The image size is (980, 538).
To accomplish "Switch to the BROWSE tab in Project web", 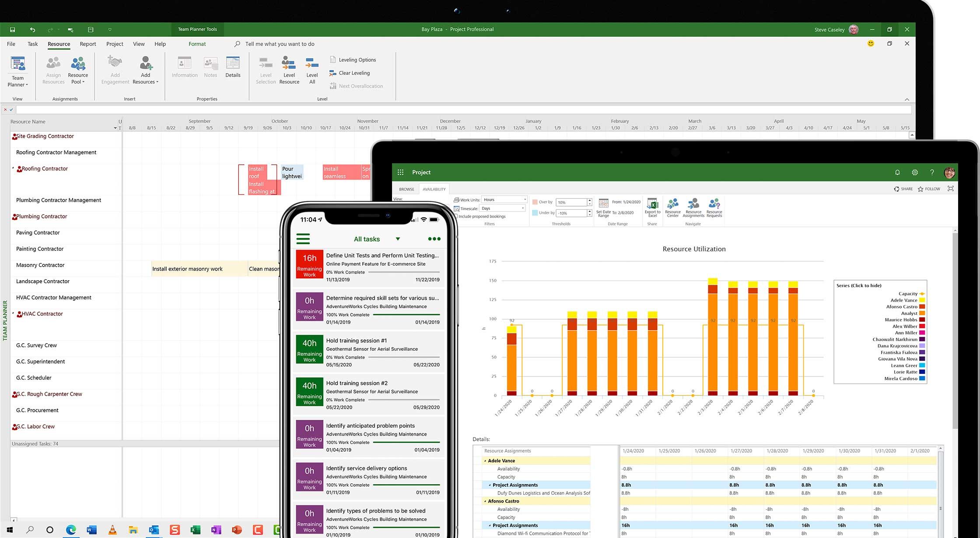I will tap(406, 189).
